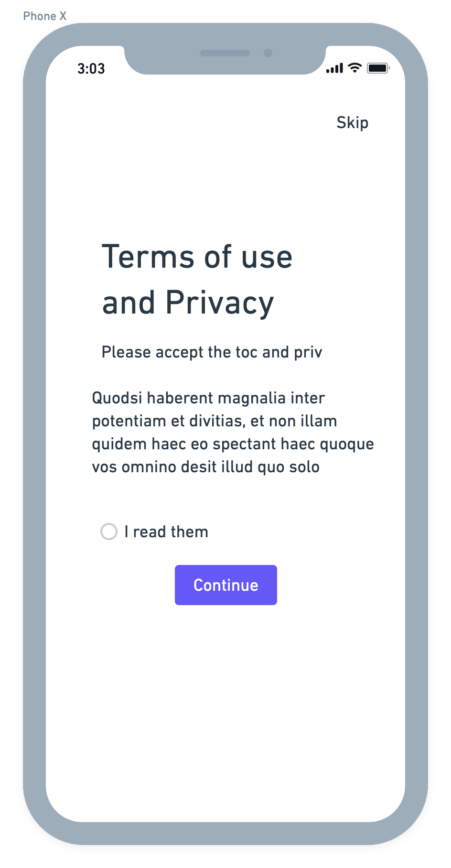Click the 'I read them' label text
The image size is (451, 868).
pyautogui.click(x=166, y=532)
